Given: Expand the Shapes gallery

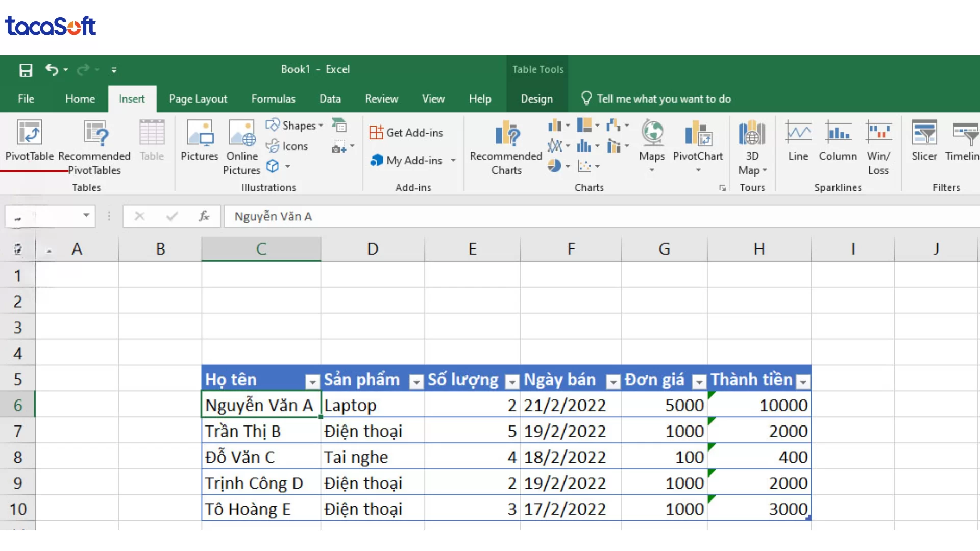Looking at the screenshot, I should [x=321, y=125].
